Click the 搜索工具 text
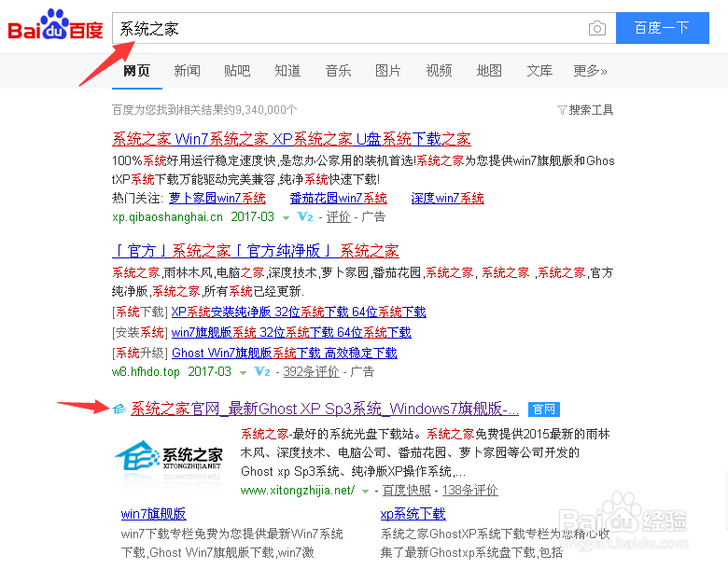 [x=591, y=110]
